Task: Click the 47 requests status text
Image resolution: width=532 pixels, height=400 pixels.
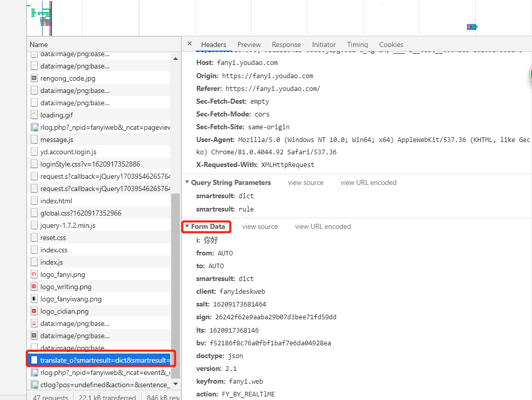Action: 50,397
